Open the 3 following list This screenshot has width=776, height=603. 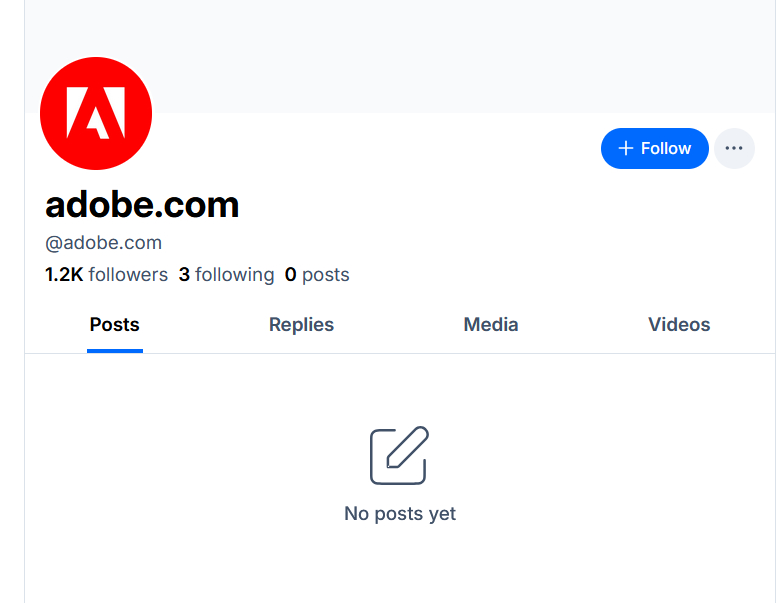(x=226, y=275)
